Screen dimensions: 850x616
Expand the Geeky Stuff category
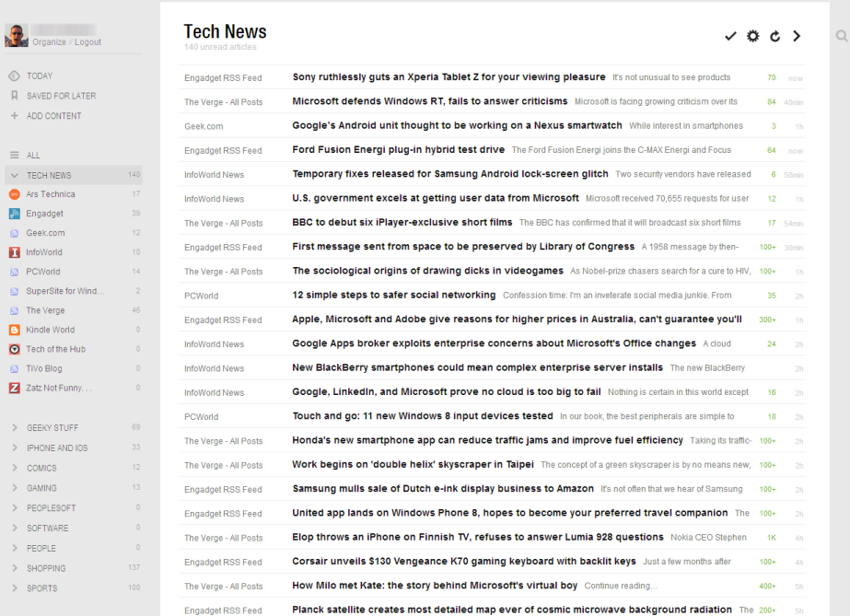point(15,428)
